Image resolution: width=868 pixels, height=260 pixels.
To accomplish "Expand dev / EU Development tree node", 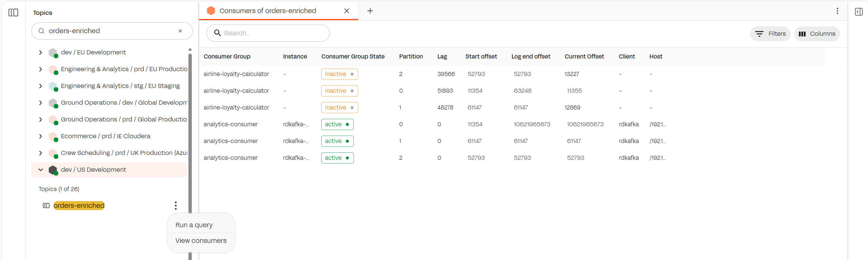I will 41,53.
